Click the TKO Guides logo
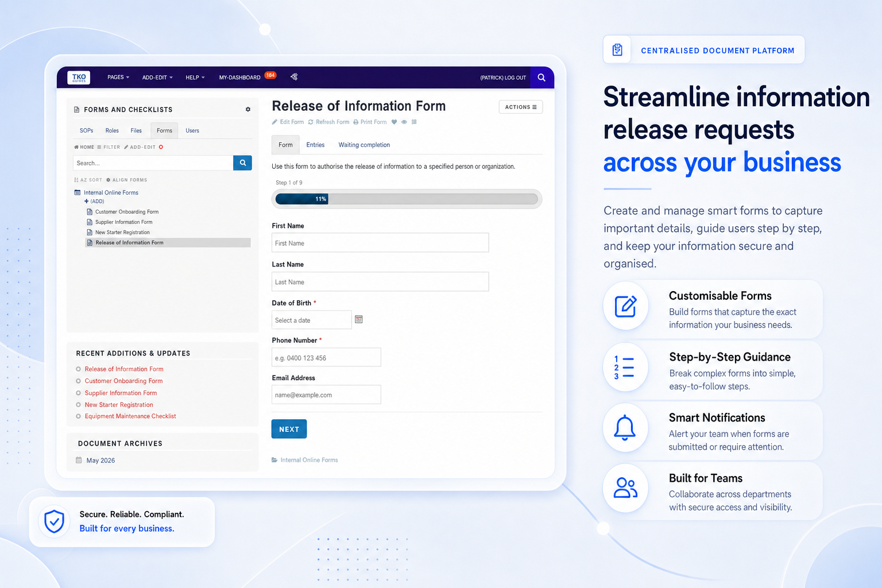The width and height of the screenshot is (882, 588). coord(79,78)
